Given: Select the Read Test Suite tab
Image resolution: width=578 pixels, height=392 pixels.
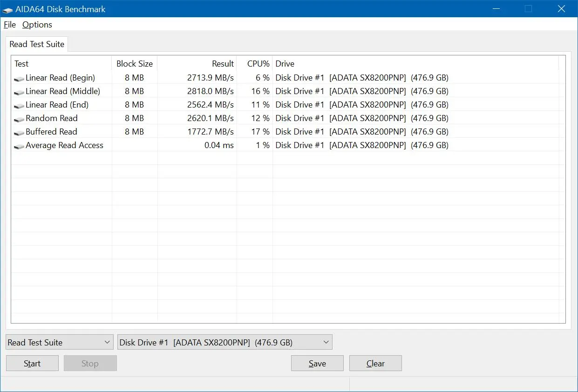Looking at the screenshot, I should click(37, 44).
